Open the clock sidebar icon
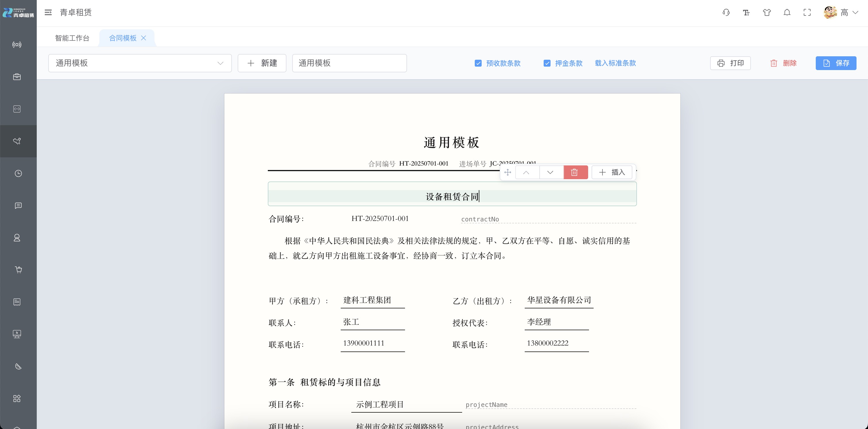The width and height of the screenshot is (868, 429). 18,173
